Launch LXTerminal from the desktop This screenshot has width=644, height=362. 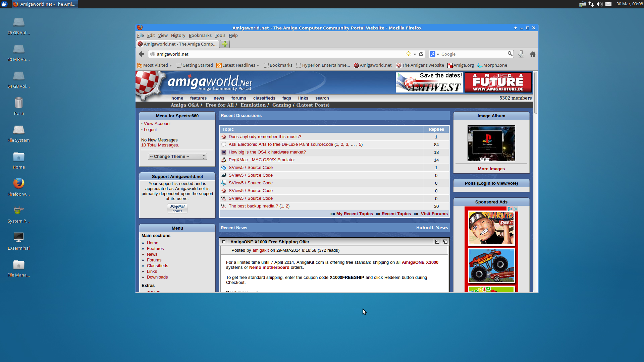[18, 237]
